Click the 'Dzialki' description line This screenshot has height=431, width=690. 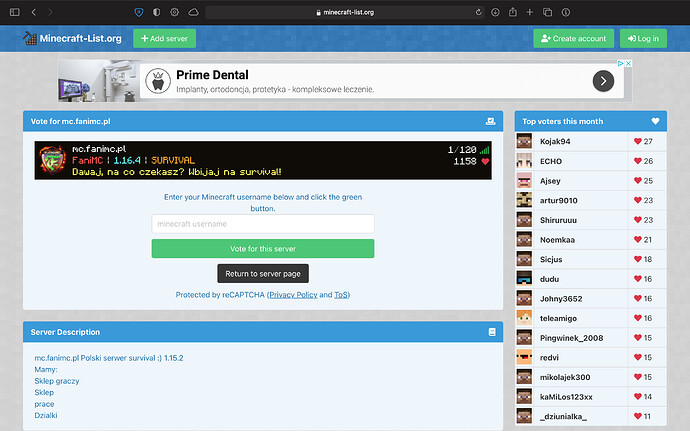point(46,415)
